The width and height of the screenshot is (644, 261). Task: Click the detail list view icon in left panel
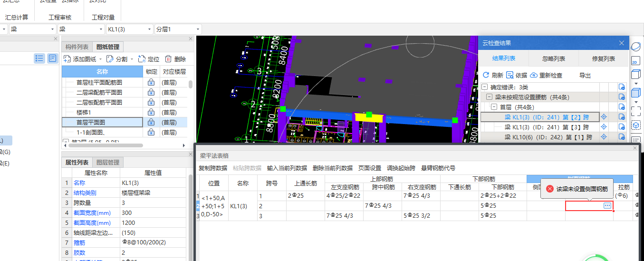point(52,58)
